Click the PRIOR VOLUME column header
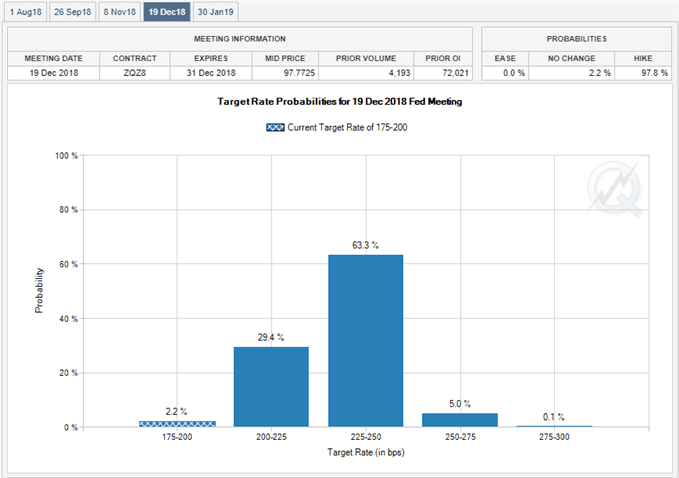Image resolution: width=679 pixels, height=478 pixels. click(366, 58)
